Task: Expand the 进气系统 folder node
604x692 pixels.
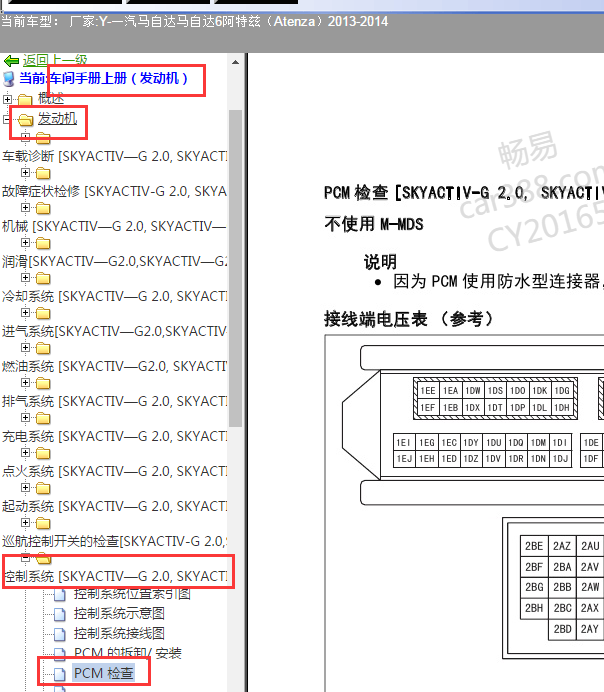Action: [x=26, y=312]
